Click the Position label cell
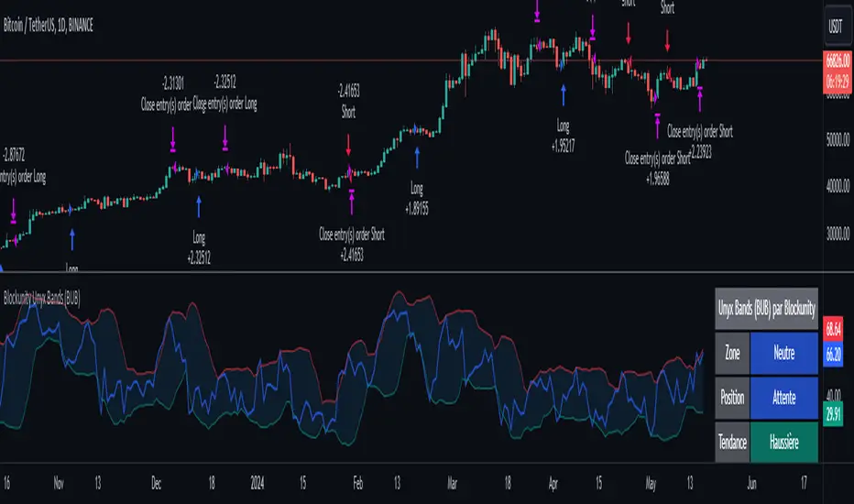Screen dimensions: 854x504 (732, 398)
